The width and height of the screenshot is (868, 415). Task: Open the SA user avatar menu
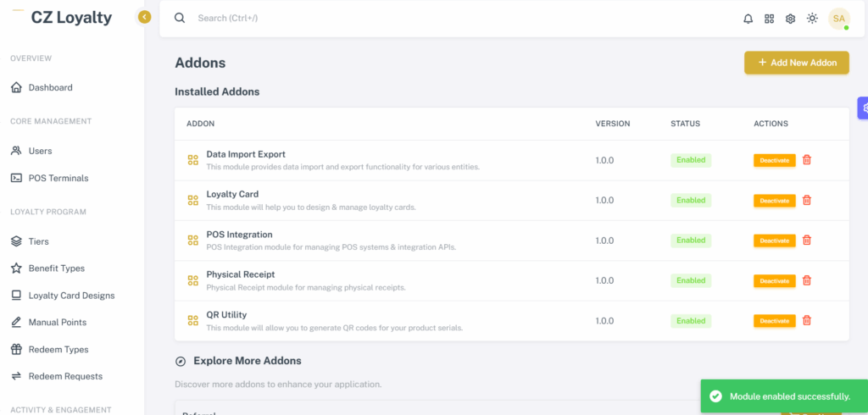[x=839, y=19]
